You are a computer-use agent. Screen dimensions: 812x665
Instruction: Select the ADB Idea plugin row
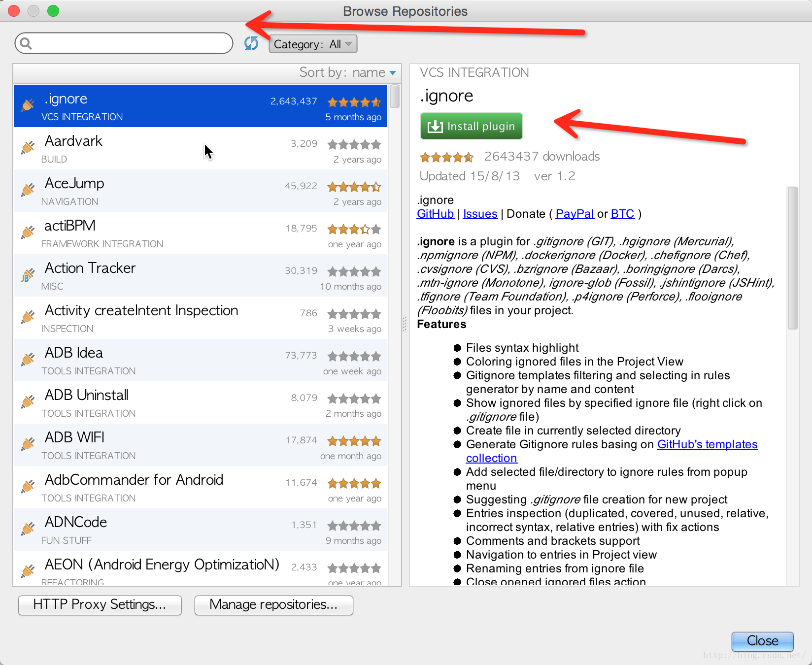pyautogui.click(x=201, y=360)
